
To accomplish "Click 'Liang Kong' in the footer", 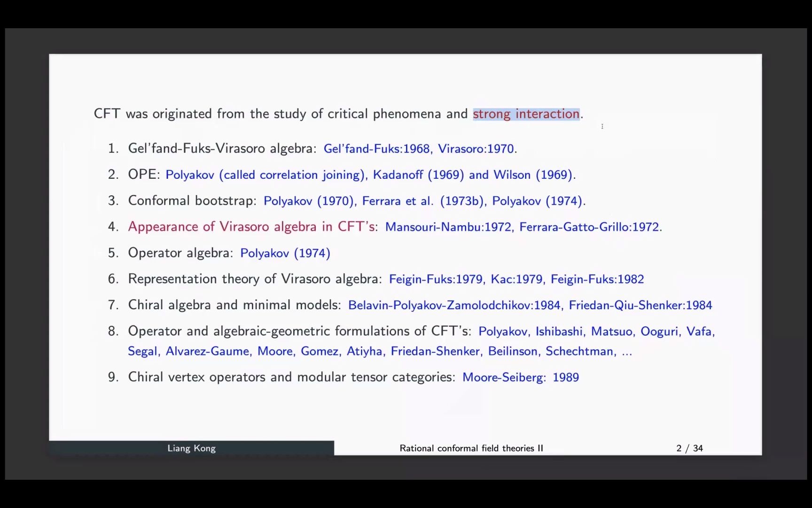I will coord(191,448).
